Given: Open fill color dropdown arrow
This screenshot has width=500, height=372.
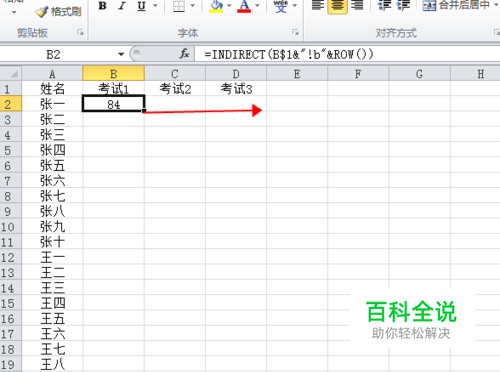Looking at the screenshot, I should coord(229,6).
